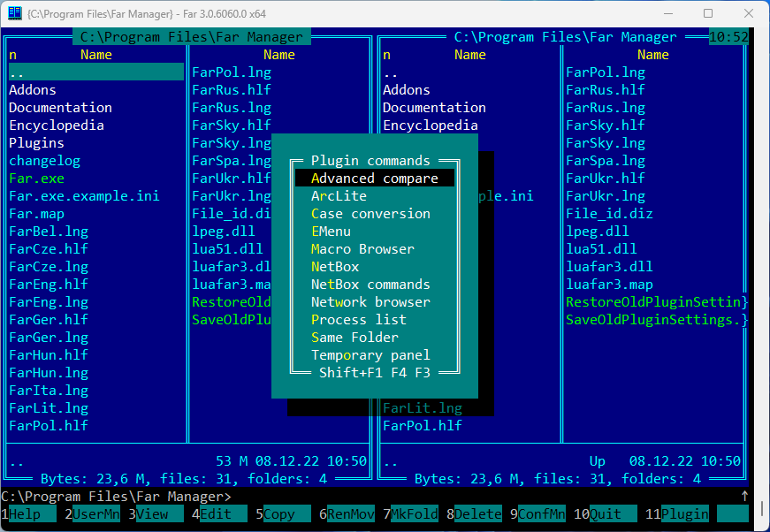The image size is (770, 532).
Task: Click Quit in the key bar
Action: point(614,513)
